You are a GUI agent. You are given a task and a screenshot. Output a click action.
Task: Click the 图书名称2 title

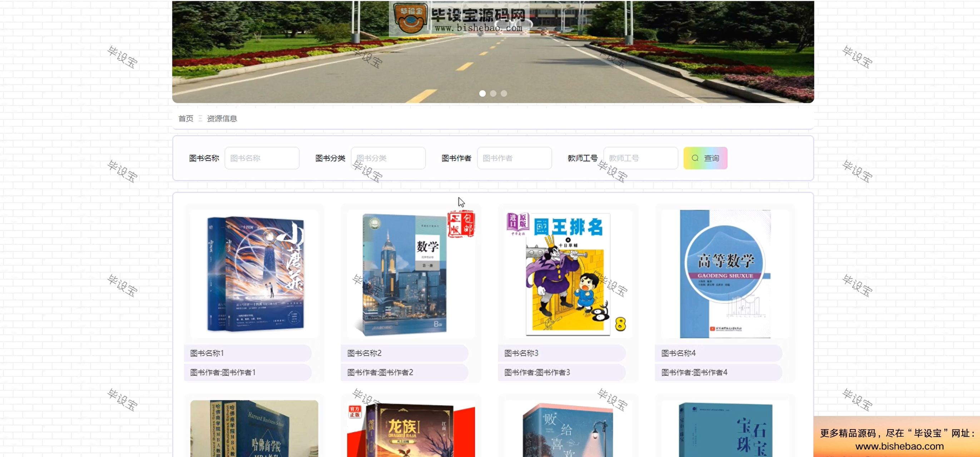coord(364,353)
